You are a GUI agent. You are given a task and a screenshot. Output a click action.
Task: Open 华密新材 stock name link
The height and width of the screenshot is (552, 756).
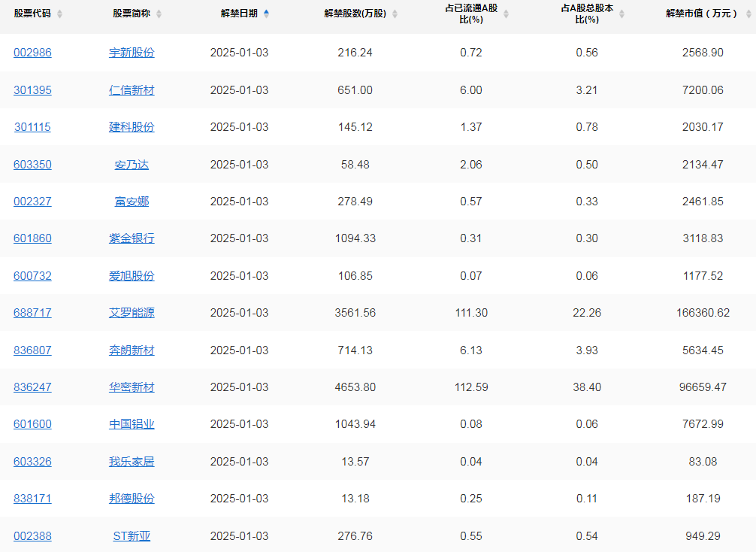pyautogui.click(x=132, y=387)
